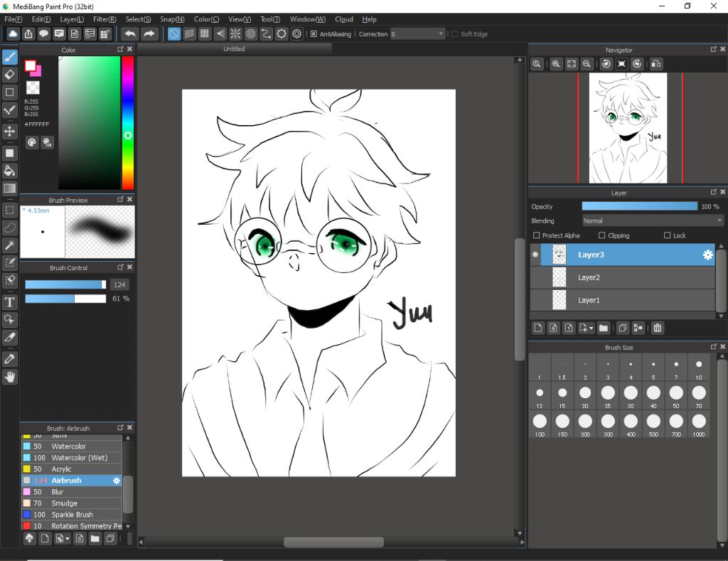
Task: Toggle the Soft Edge checkbox
Action: pos(454,34)
